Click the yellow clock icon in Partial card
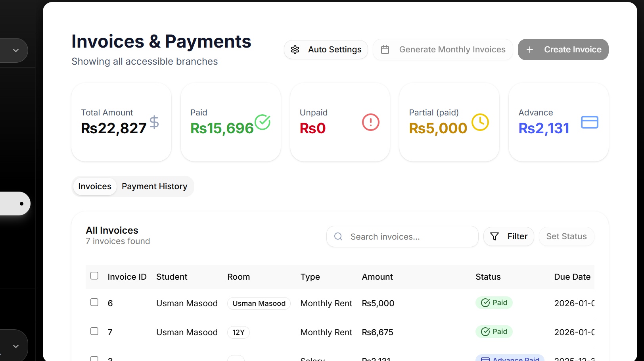The image size is (644, 361). click(480, 122)
